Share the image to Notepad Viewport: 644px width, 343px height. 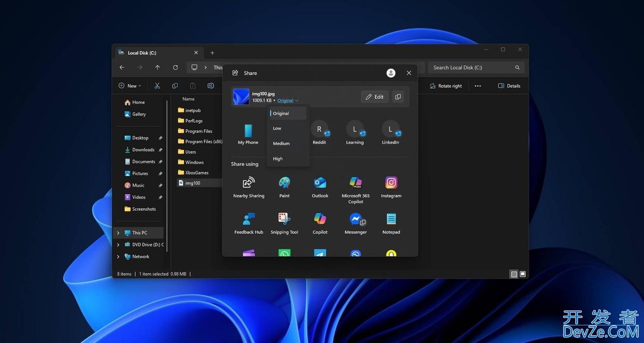pyautogui.click(x=391, y=224)
